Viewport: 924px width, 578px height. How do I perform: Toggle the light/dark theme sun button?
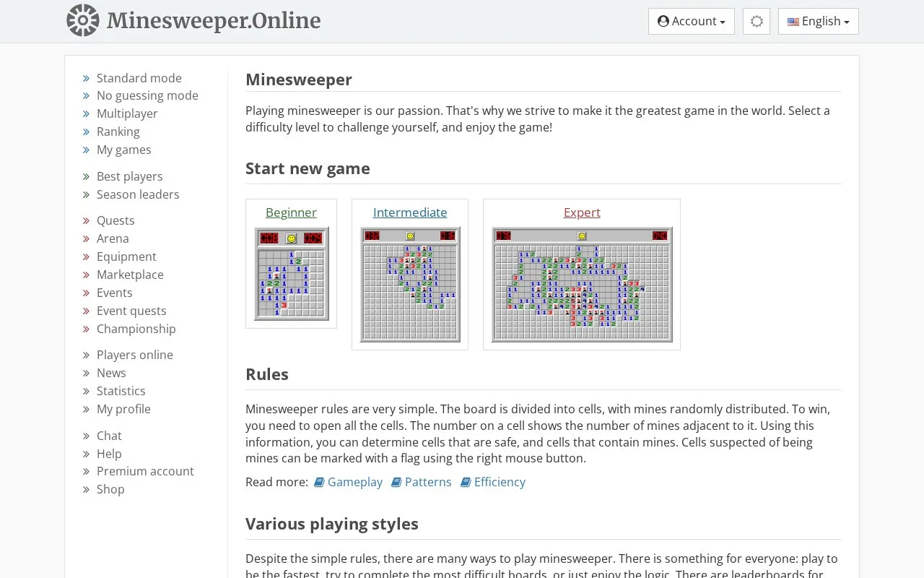pyautogui.click(x=757, y=22)
